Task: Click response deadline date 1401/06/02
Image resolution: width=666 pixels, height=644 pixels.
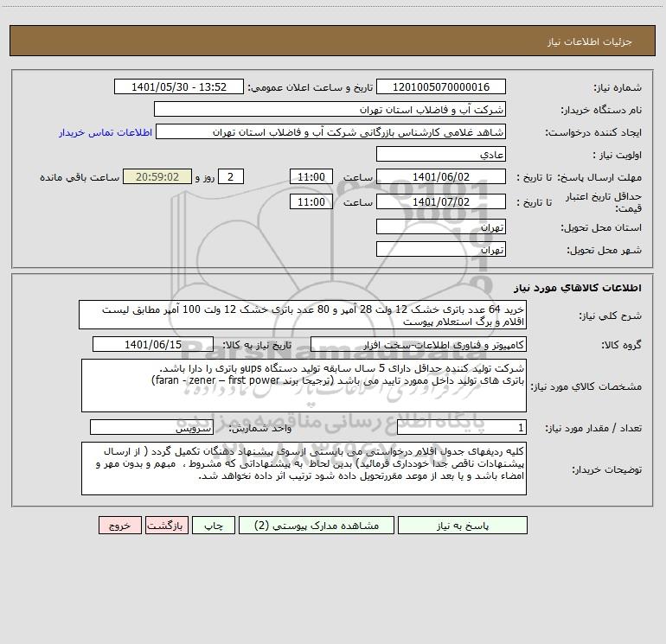Action: [x=441, y=176]
